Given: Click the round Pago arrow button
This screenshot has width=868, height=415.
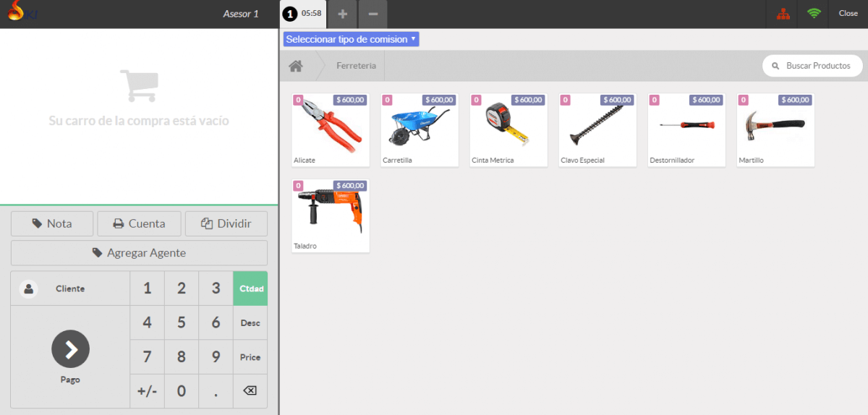Looking at the screenshot, I should 70,349.
